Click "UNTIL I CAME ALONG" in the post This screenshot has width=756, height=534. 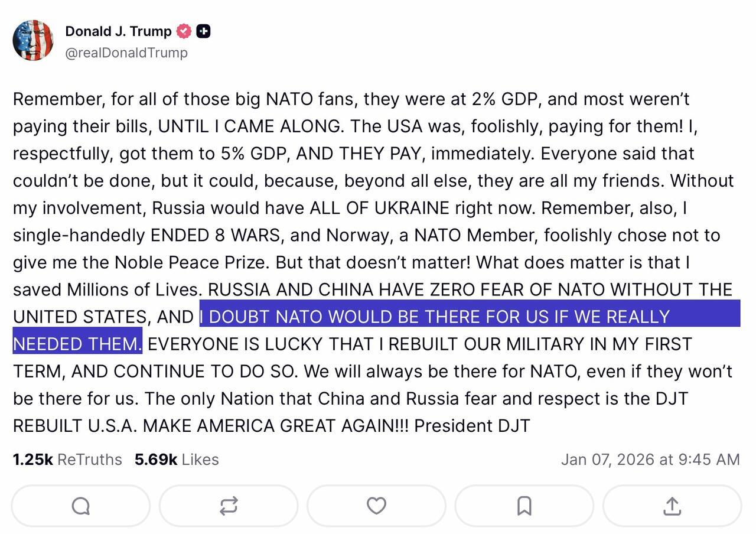249,126
